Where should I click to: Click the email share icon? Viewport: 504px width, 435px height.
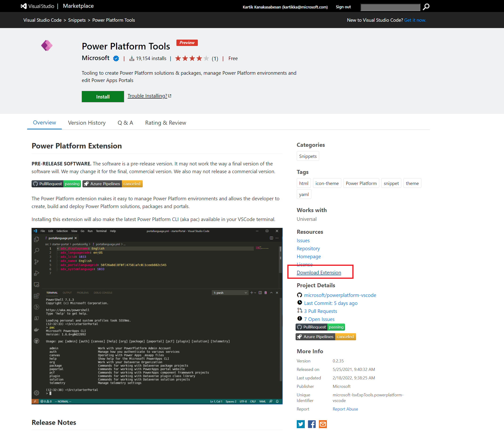323,424
